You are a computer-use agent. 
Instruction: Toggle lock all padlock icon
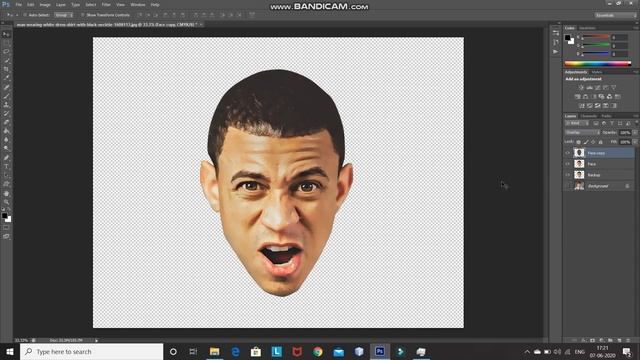(x=600, y=142)
